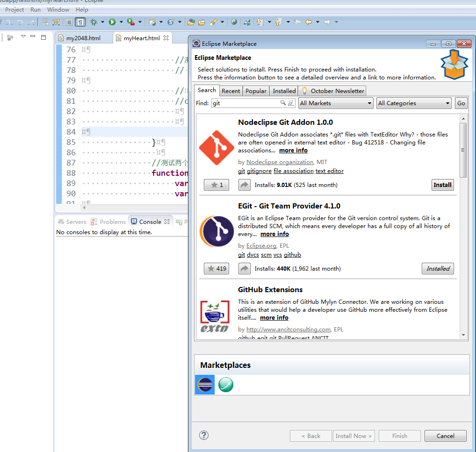Open left panel View Menu triangle

point(23,36)
